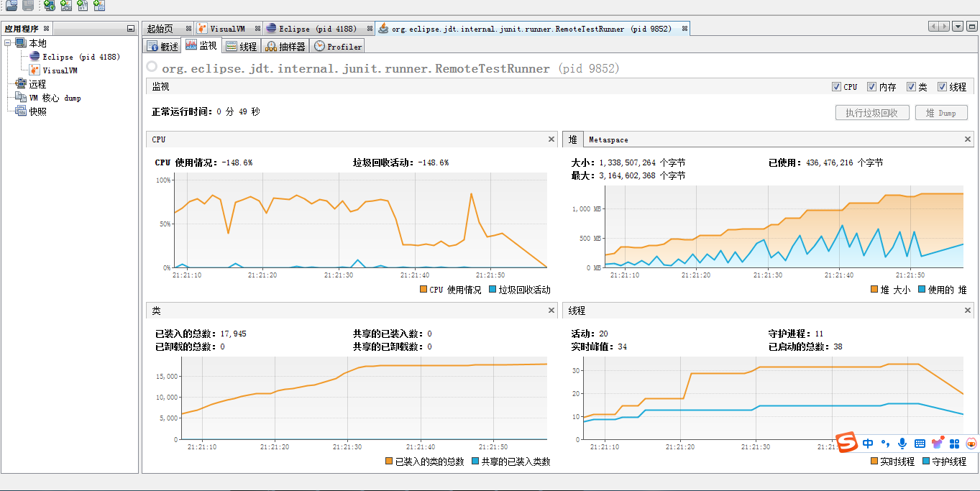Image resolution: width=980 pixels, height=491 pixels.
Task: Click the 垃圾回收活动 blue legend swatch
Action: (x=492, y=290)
